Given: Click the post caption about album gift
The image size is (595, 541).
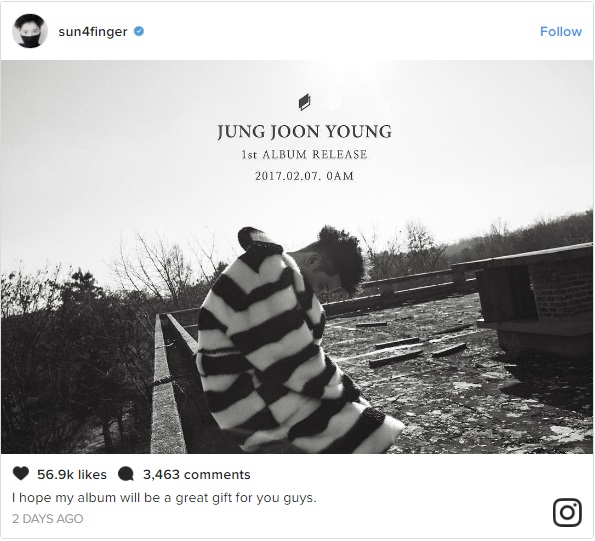Looking at the screenshot, I should pos(164,497).
